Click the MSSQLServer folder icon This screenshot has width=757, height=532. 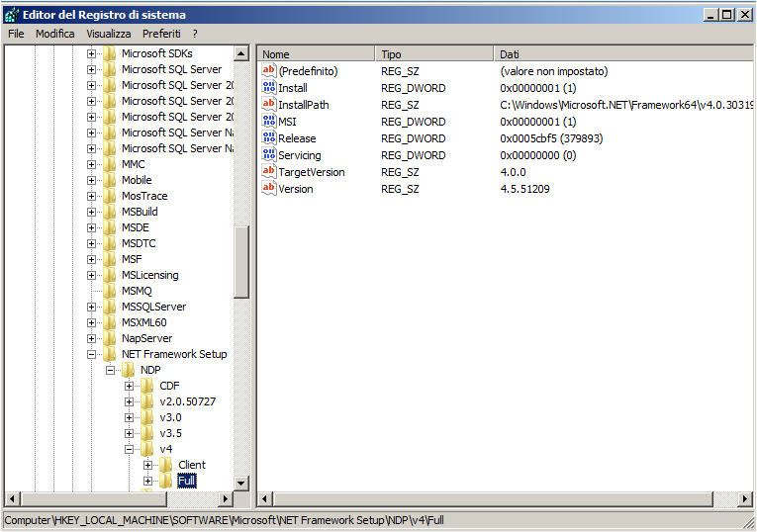pos(110,307)
